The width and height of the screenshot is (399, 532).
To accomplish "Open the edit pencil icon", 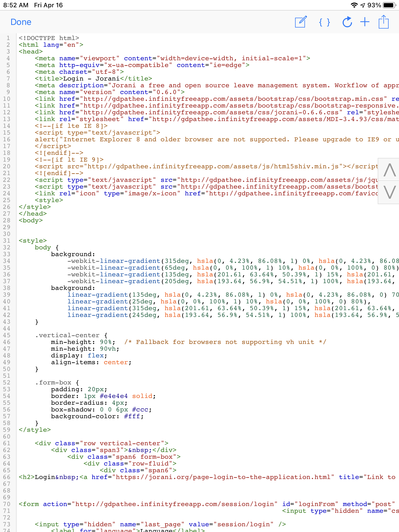I will [x=301, y=22].
